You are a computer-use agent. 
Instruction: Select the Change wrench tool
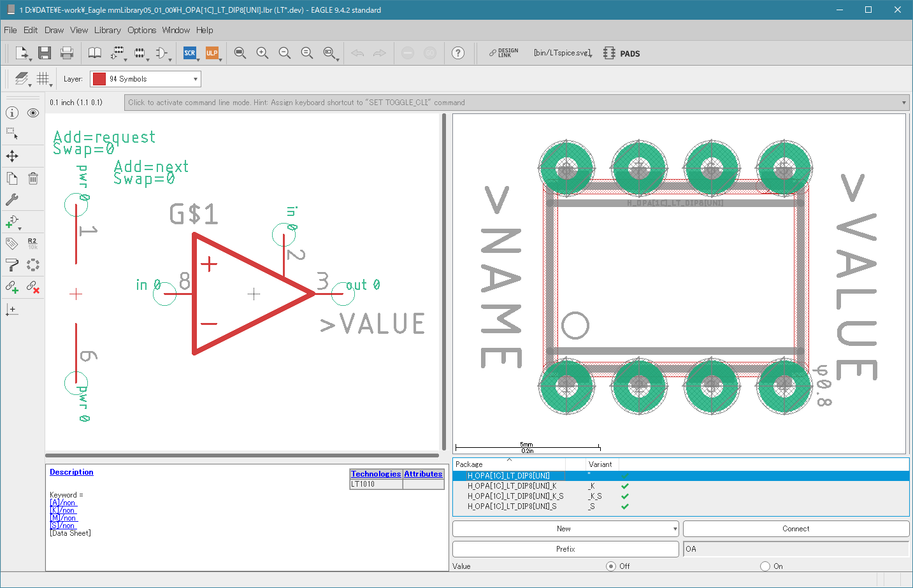click(12, 199)
